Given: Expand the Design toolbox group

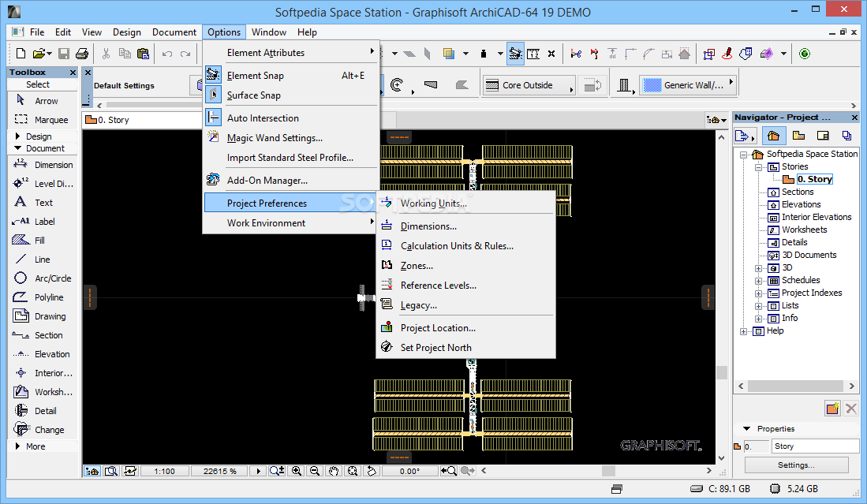Looking at the screenshot, I should pyautogui.click(x=17, y=136).
